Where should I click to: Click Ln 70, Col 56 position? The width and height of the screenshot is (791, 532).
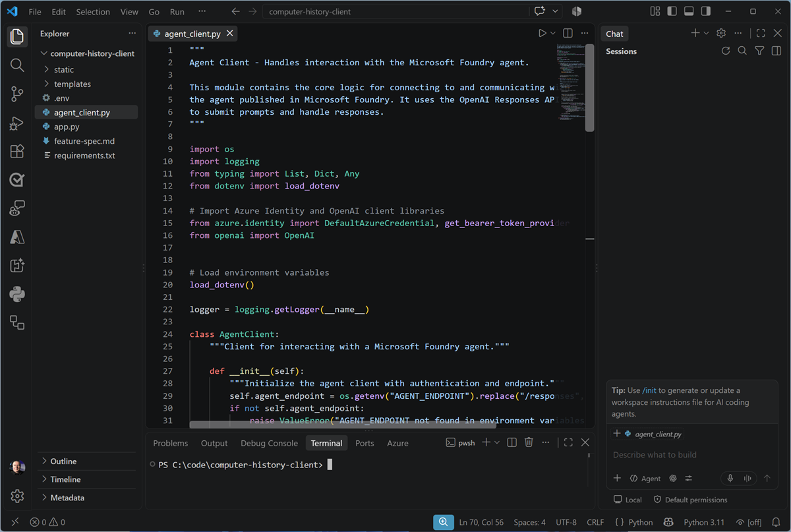tap(481, 522)
